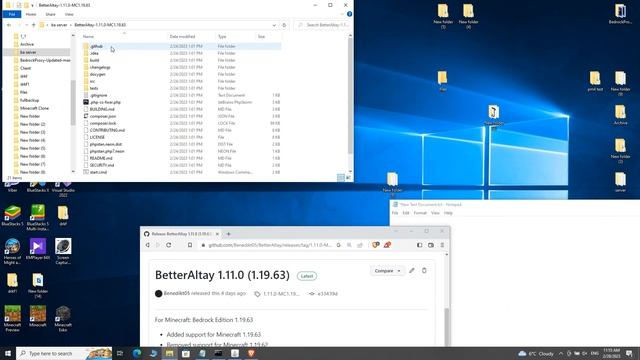The image size is (640, 360).
Task: Open Minecraft Preview desktop shortcut
Action: point(12,318)
